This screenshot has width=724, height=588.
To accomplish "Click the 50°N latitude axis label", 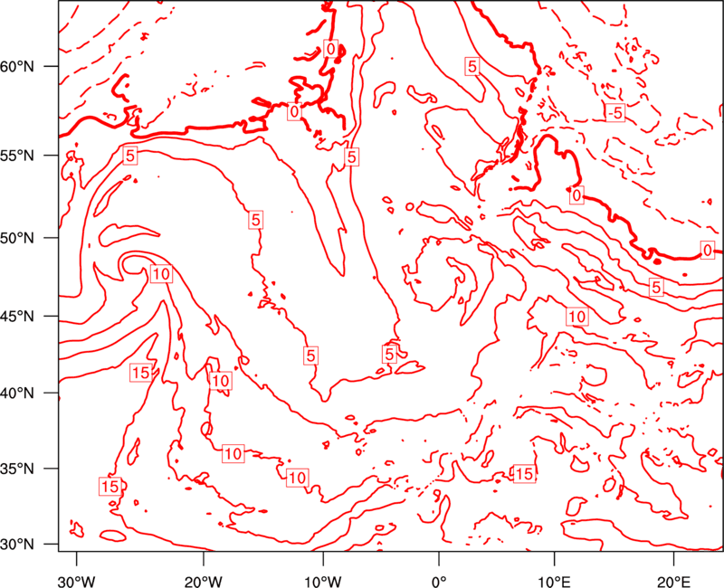I will click(x=17, y=239).
